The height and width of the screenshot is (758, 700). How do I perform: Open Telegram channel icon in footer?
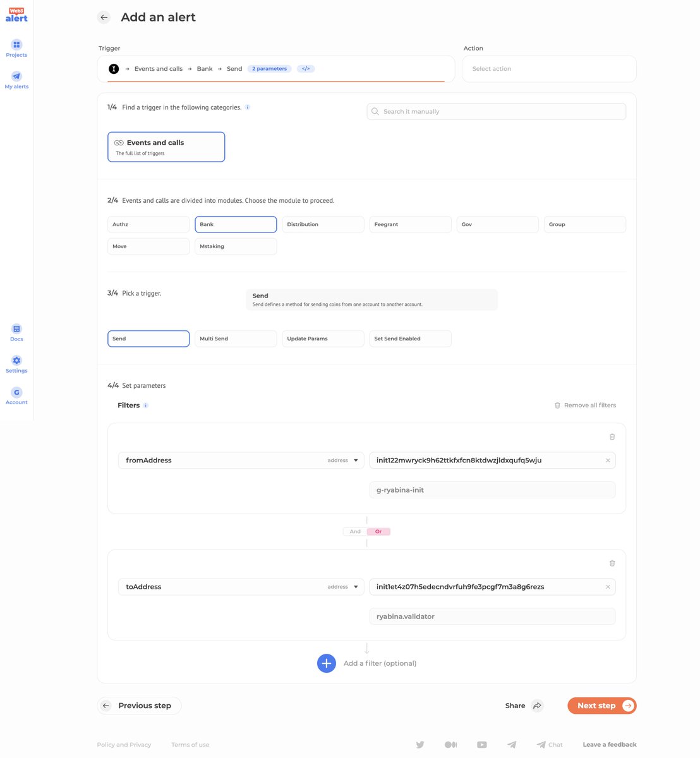pos(512,745)
